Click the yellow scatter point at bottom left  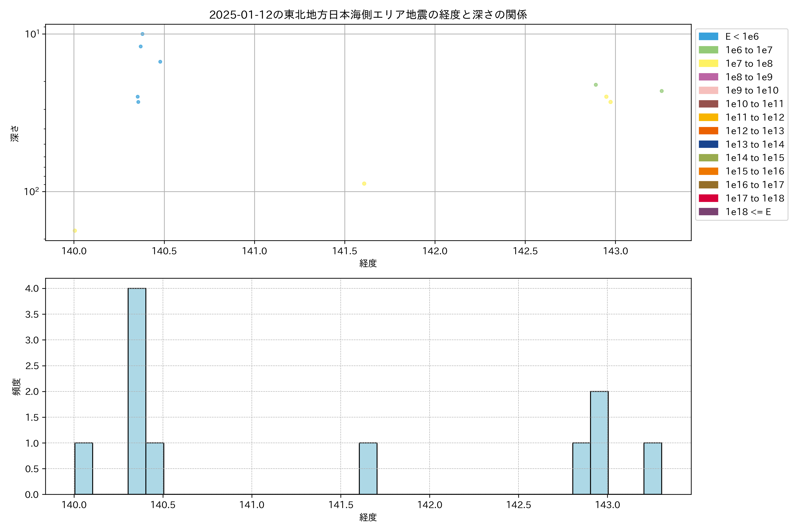pyautogui.click(x=75, y=231)
